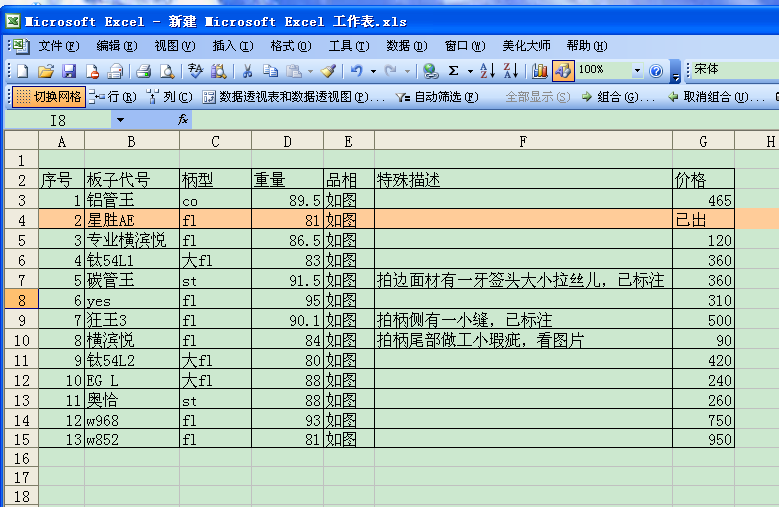
Task: Expand the Undo history dropdown arrow
Action: point(373,71)
